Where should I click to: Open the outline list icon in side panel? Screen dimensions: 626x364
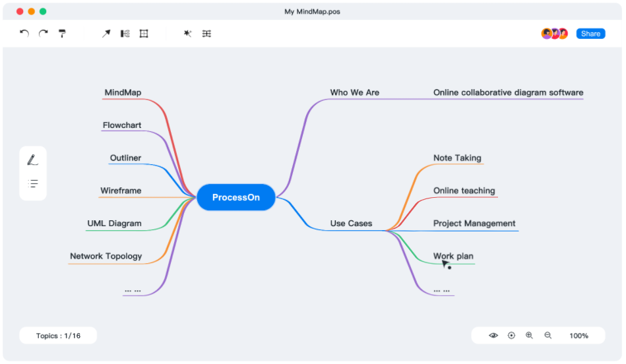click(x=33, y=183)
